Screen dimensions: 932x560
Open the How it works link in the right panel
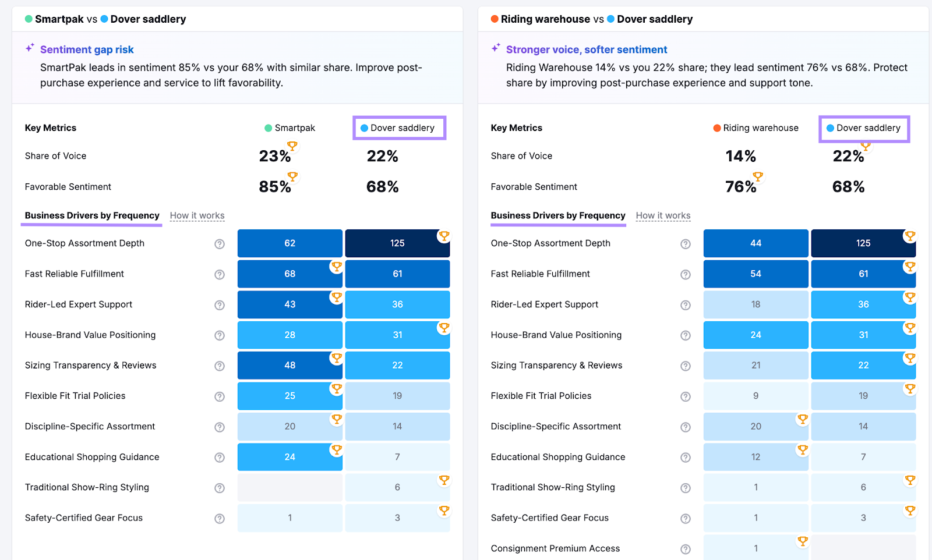coord(663,215)
